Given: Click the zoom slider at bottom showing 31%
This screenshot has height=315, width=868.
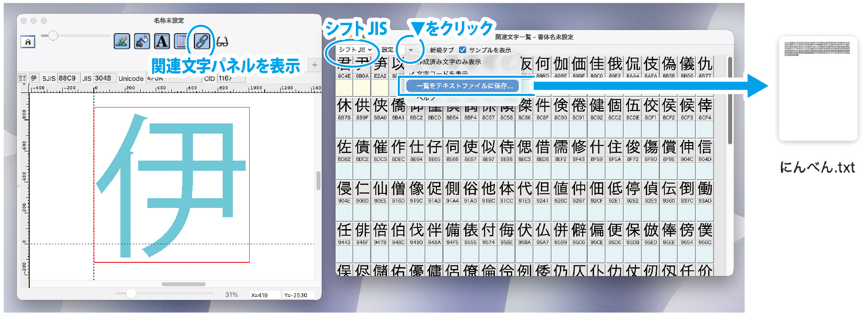Looking at the screenshot, I should (x=131, y=294).
